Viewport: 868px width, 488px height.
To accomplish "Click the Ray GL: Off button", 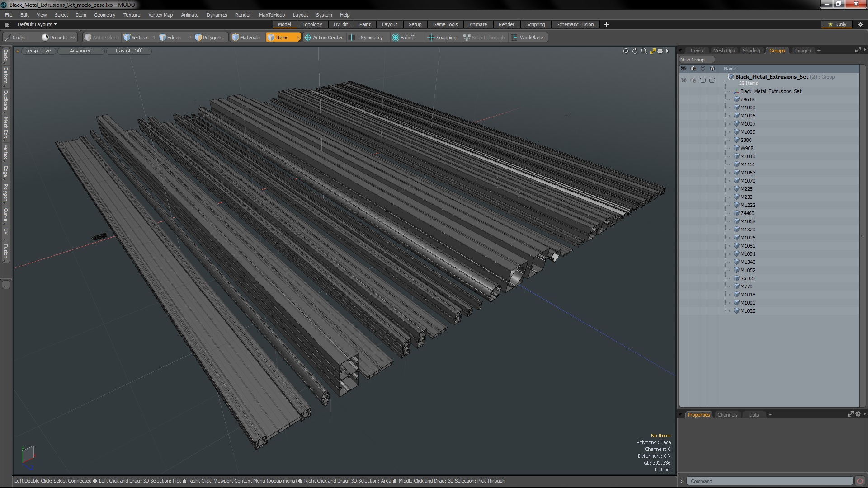I will pos(128,51).
